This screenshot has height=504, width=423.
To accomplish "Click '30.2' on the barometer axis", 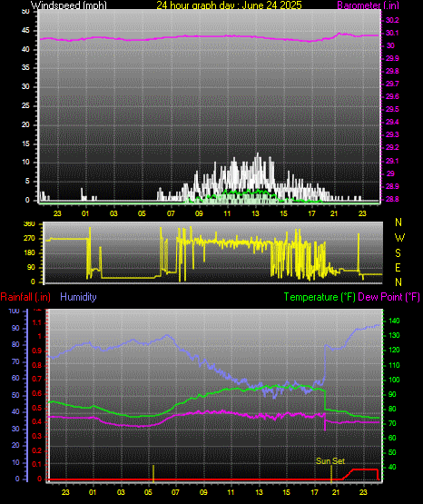I will pyautogui.click(x=392, y=20).
